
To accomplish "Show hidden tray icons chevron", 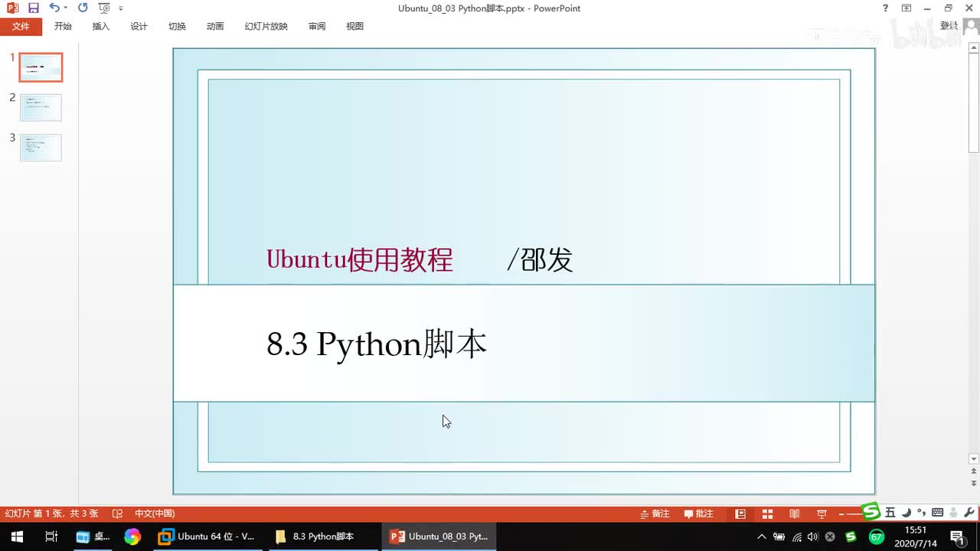I will click(x=762, y=536).
